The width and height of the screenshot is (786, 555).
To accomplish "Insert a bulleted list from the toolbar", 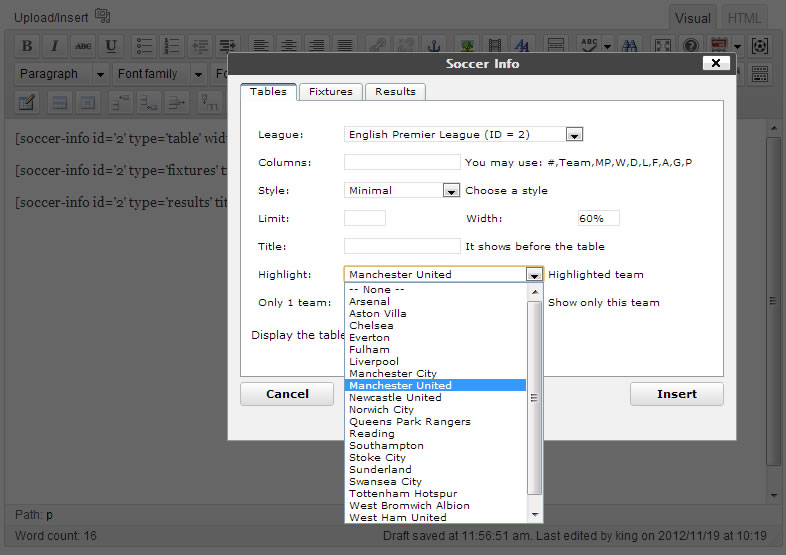I will (145, 46).
